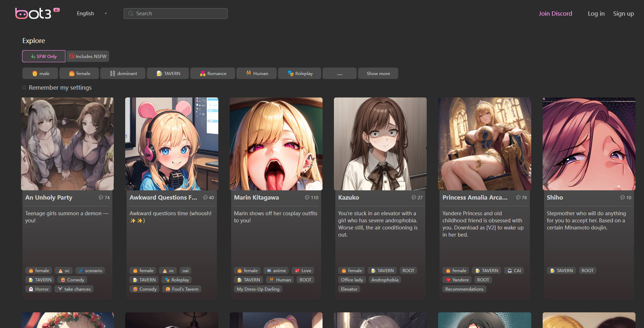The width and height of the screenshot is (644, 328).
Task: Click the take chances tag
Action: pyautogui.click(x=74, y=289)
